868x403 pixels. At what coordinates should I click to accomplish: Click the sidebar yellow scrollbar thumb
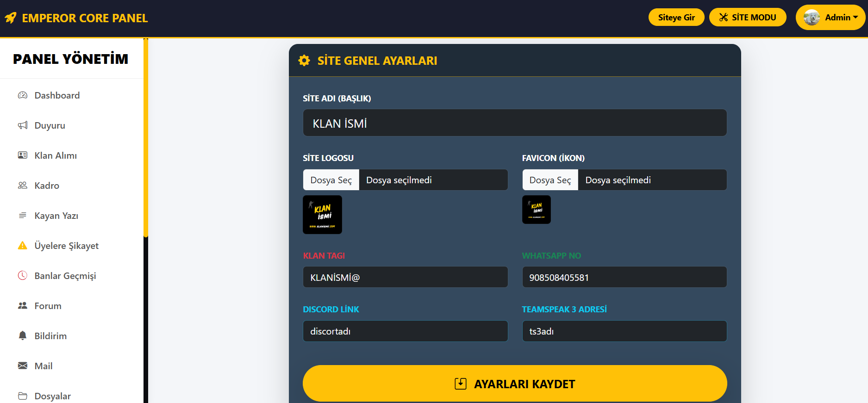pyautogui.click(x=146, y=138)
